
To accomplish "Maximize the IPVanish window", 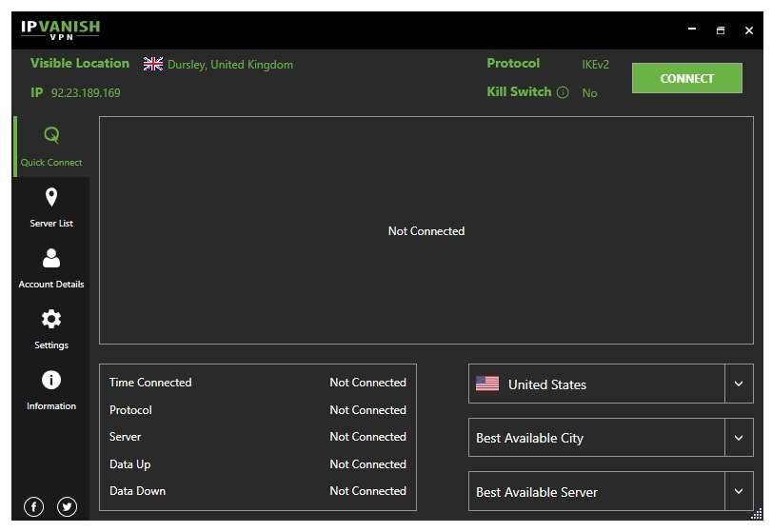I will (x=721, y=30).
